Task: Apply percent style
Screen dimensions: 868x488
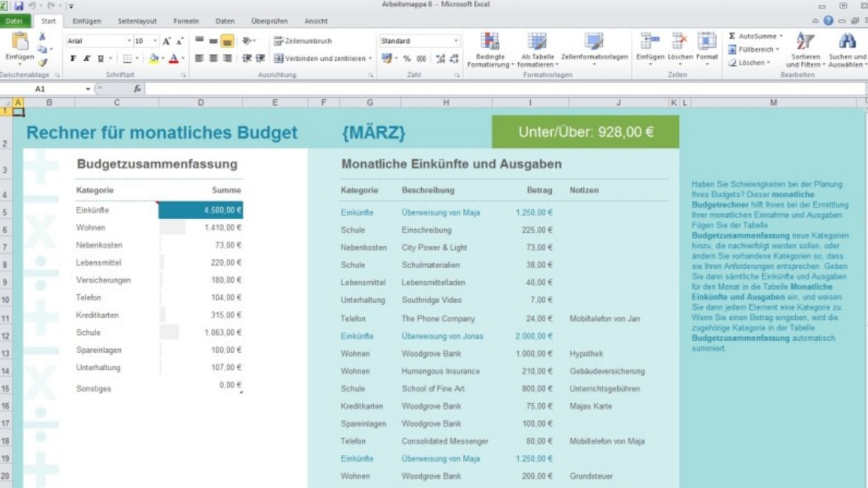Action: coord(407,59)
